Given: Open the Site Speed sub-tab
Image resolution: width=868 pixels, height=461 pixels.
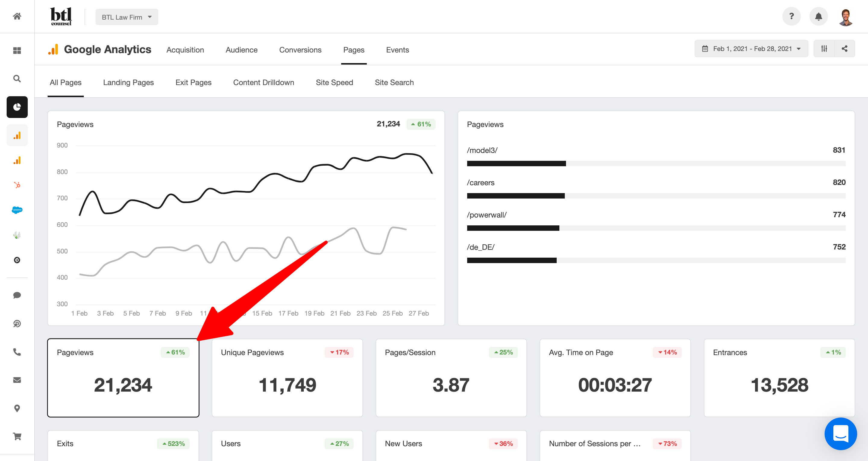Looking at the screenshot, I should click(334, 83).
